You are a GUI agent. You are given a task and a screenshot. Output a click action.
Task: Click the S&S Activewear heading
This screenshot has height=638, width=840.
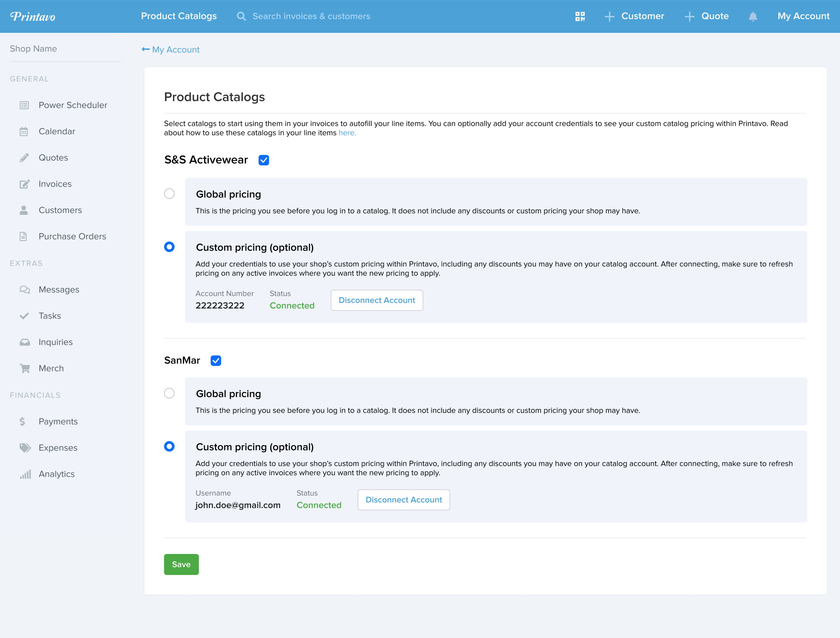[206, 160]
